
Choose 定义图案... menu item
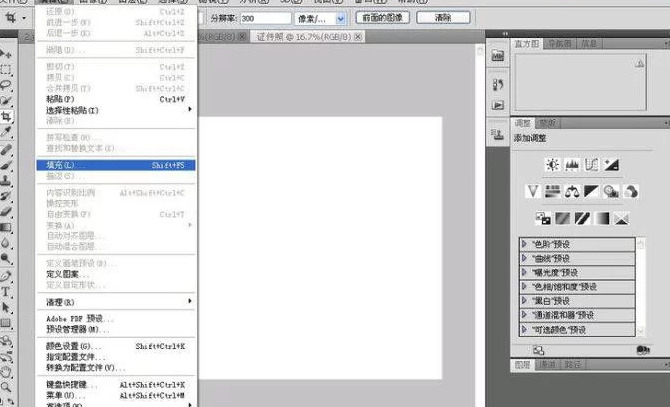(116, 274)
